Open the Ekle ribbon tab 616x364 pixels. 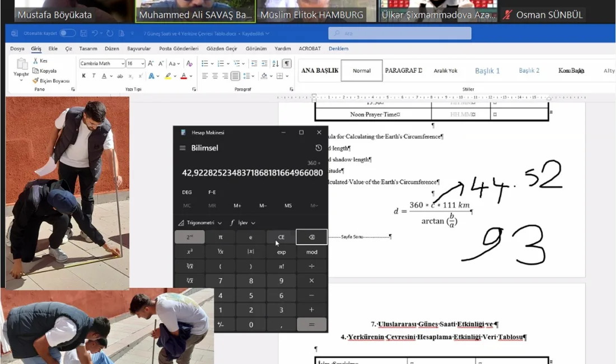pos(53,49)
